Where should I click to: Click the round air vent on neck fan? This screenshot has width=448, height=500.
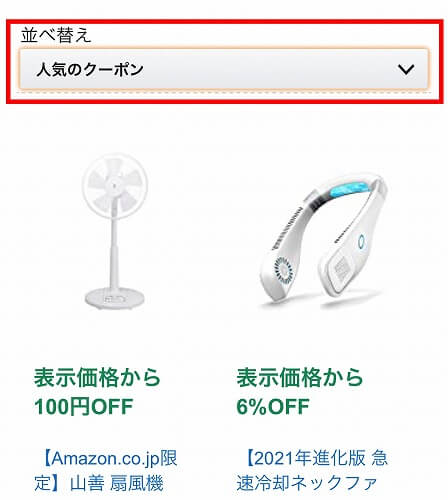(x=283, y=271)
